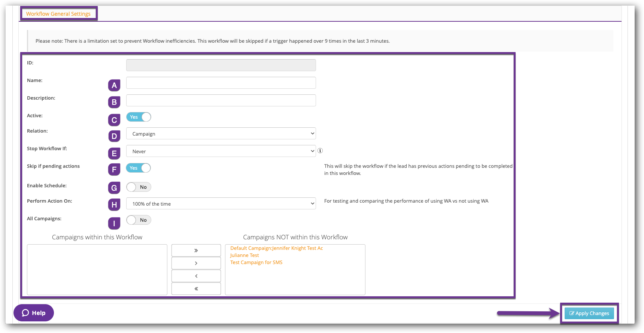Click the purple letter A marker badge
Viewport: 644px width, 333px height.
(x=114, y=85)
